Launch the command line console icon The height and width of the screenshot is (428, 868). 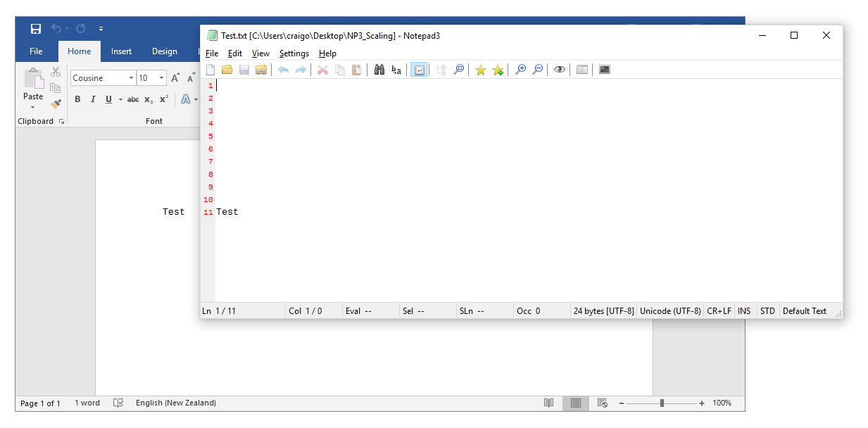[605, 70]
